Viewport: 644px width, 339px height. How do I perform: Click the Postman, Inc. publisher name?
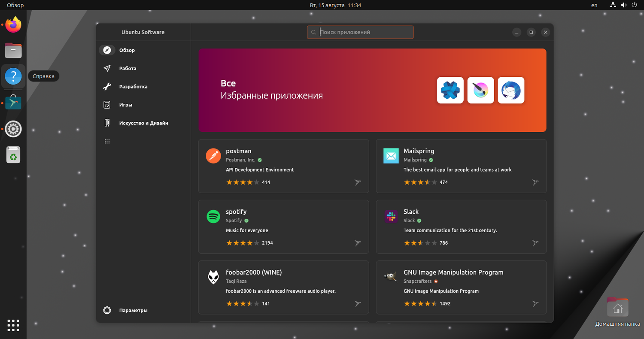click(x=240, y=160)
